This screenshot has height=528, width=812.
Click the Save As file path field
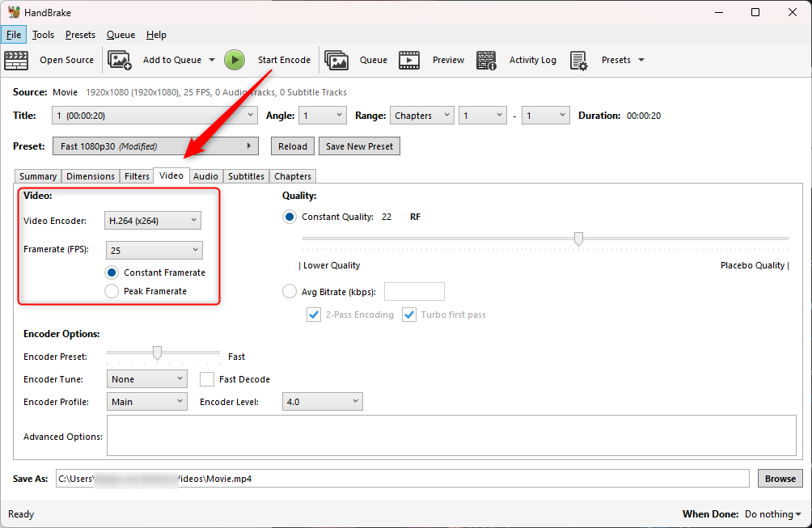(402, 479)
